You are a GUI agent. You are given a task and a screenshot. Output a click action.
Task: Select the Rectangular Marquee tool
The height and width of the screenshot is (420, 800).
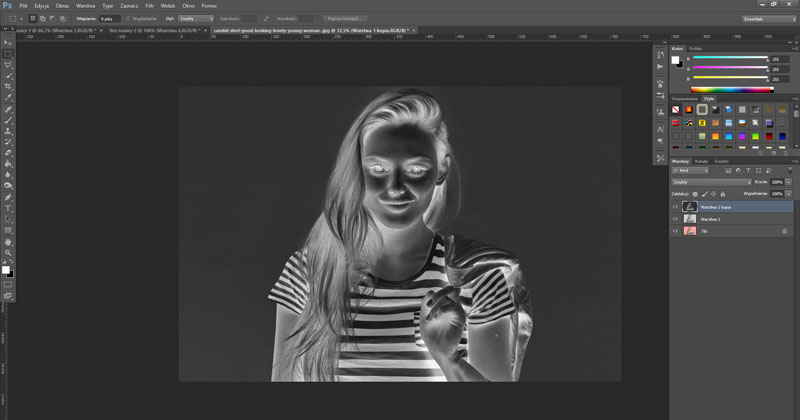click(9, 53)
